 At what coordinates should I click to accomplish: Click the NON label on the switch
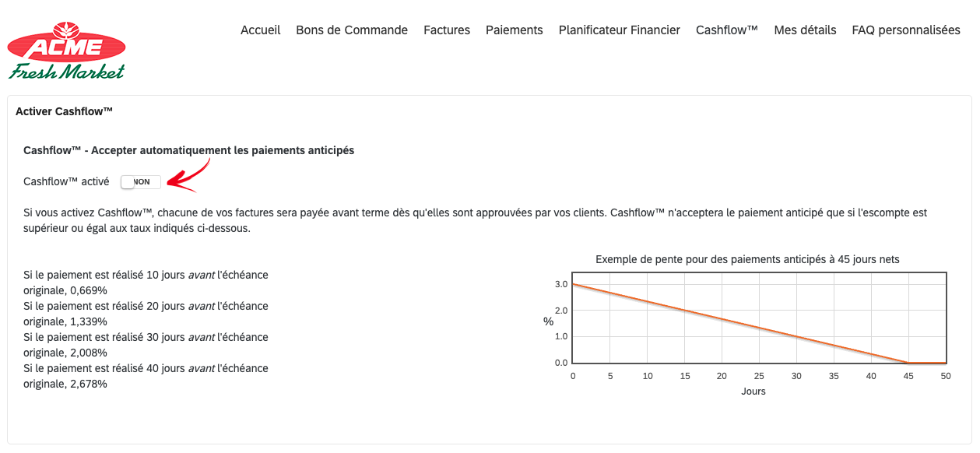[x=142, y=181]
